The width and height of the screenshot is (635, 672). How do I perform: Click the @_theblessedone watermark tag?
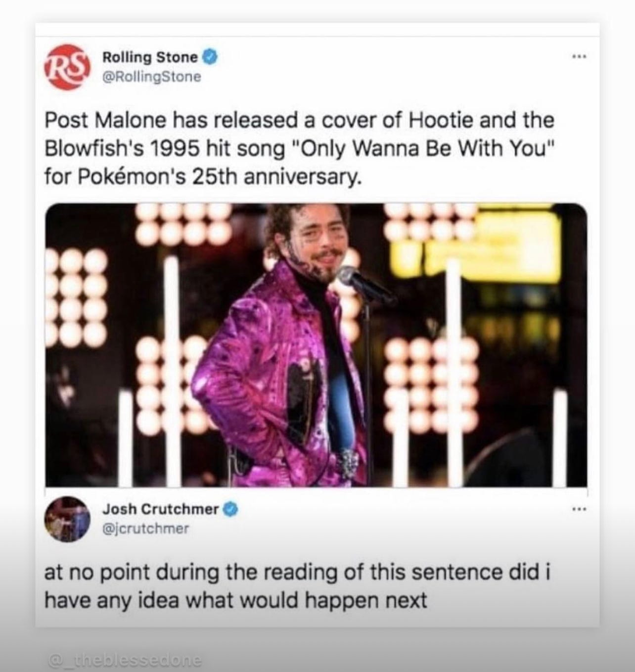coord(124,660)
